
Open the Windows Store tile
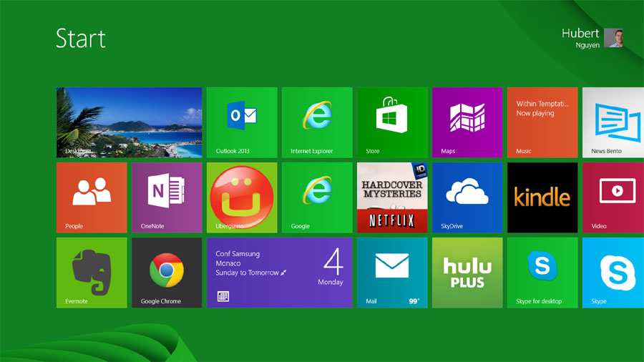392,122
